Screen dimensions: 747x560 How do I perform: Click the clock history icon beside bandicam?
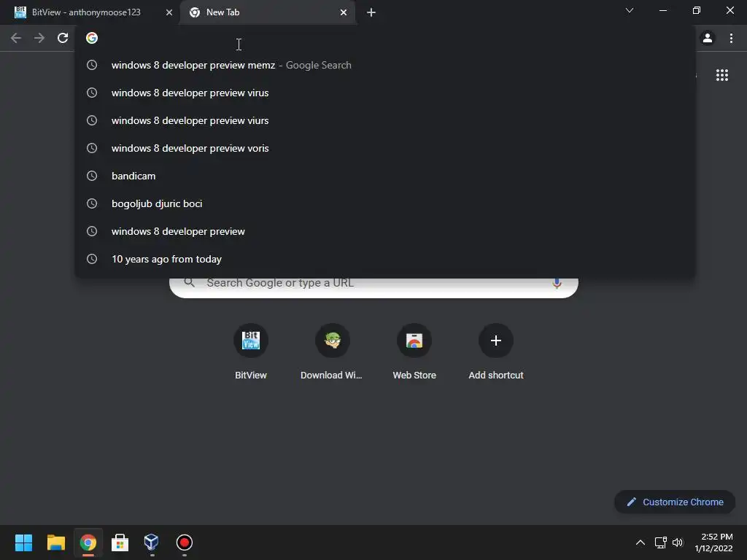pyautogui.click(x=92, y=176)
